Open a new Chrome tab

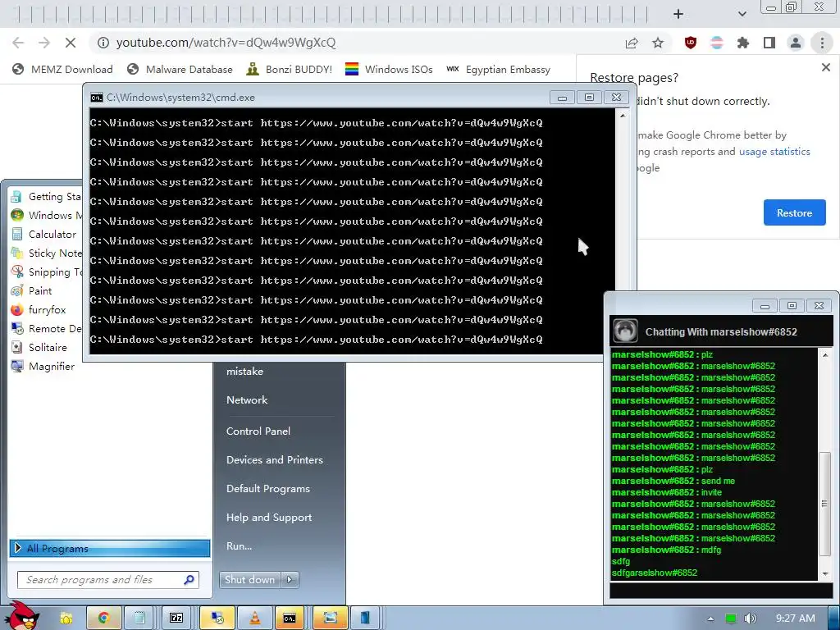[678, 14]
